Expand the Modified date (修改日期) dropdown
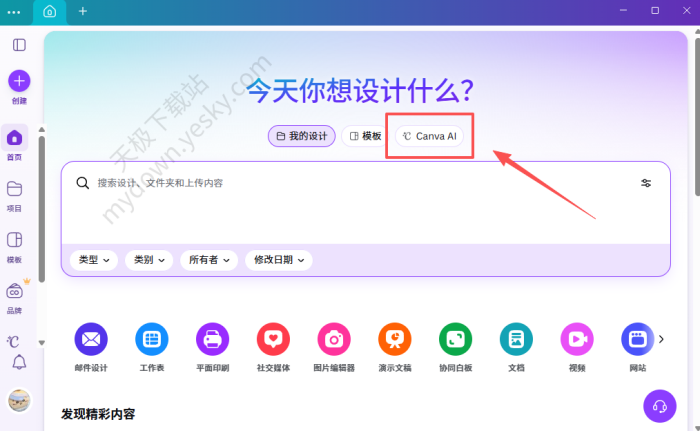700x431 pixels. coord(279,260)
